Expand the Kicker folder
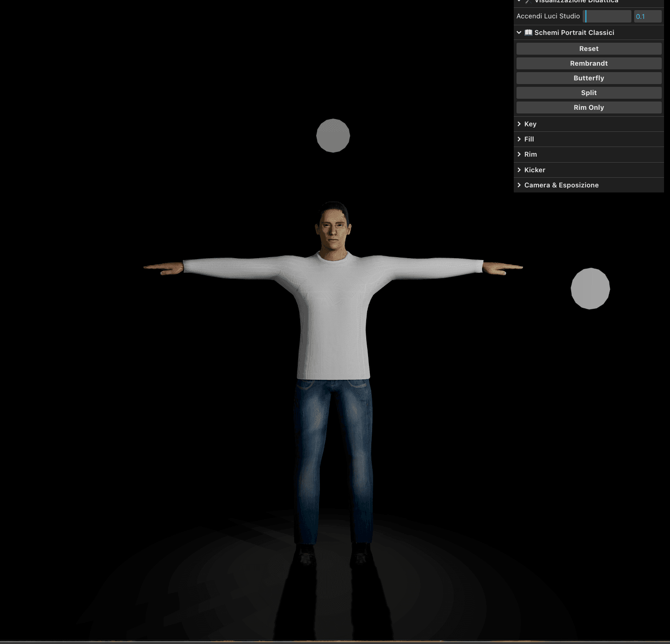The width and height of the screenshot is (670, 644). pos(534,170)
